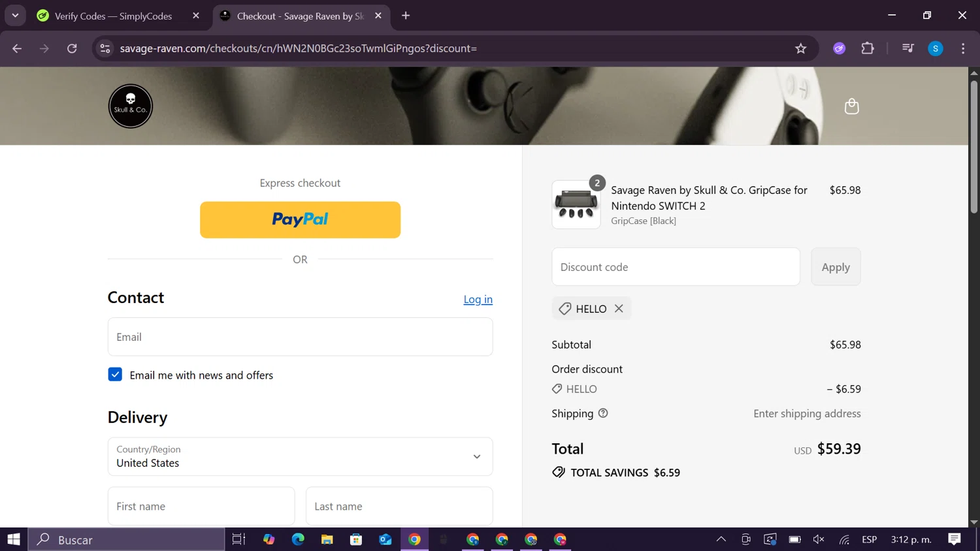Image resolution: width=980 pixels, height=551 pixels.
Task: Open Chrome three-dot menu
Action: (963, 48)
